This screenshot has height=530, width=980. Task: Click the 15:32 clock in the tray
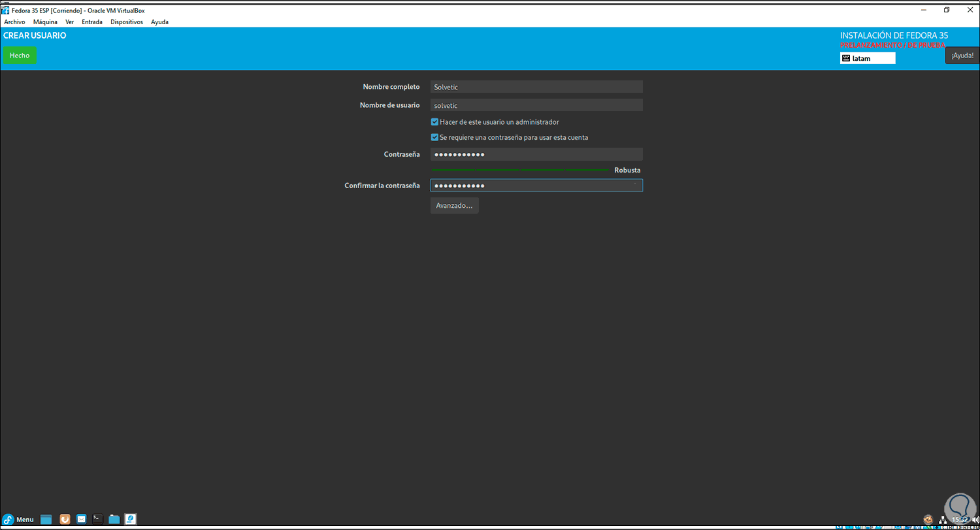959,520
